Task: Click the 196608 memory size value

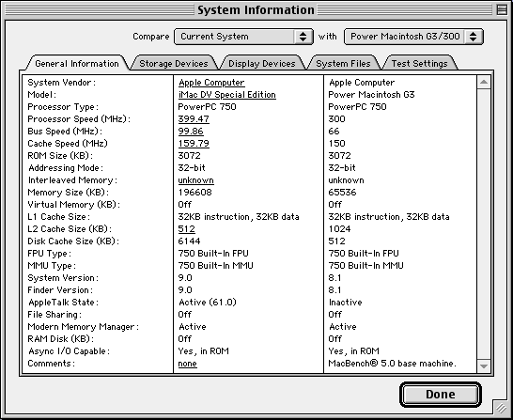Action: click(x=195, y=193)
